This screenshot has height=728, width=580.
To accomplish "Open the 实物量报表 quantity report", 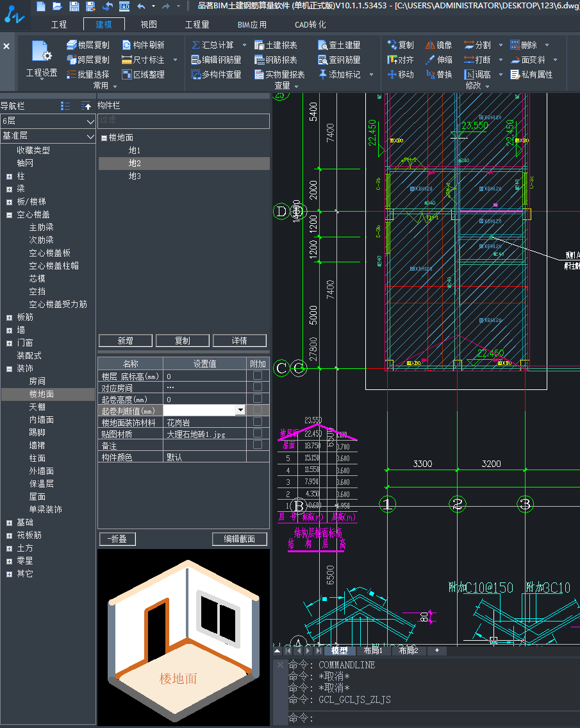I will click(x=280, y=74).
